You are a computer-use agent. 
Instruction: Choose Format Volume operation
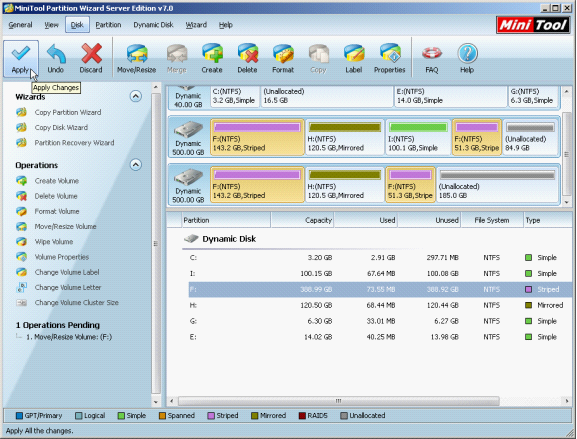(48, 211)
